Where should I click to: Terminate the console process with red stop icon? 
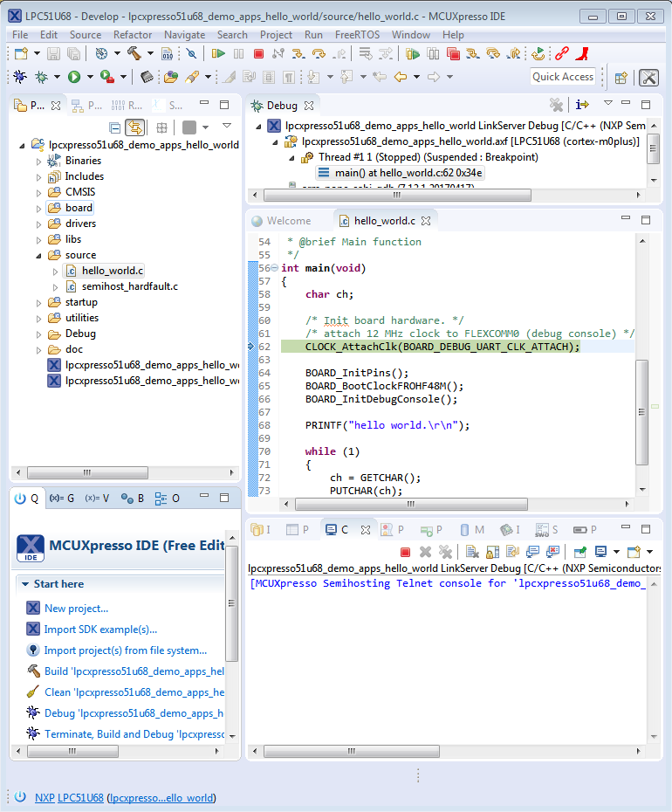[x=405, y=552]
